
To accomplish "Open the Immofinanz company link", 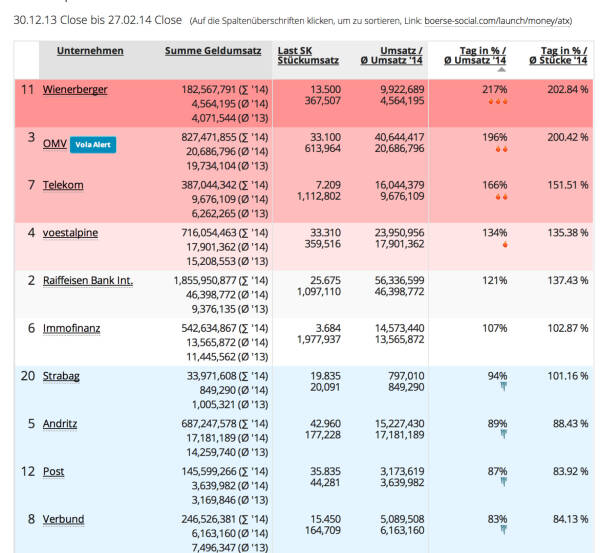I will point(72,328).
